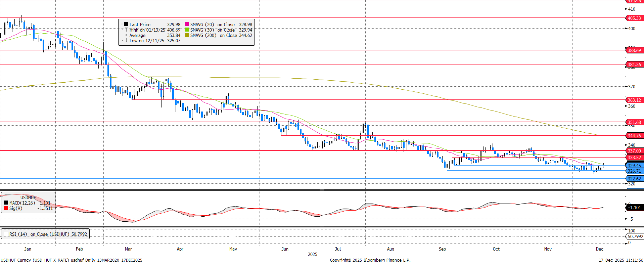Click the Low marker icon in legend
Viewport: 644px width, 263px height.
click(126, 41)
